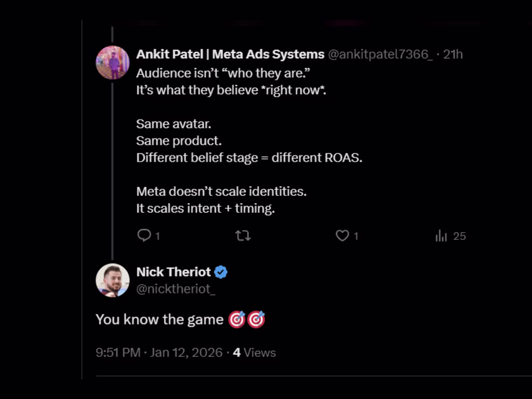The image size is (532, 399).
Task: Like Ankit Patel's tweet with the heart
Action: 342,236
